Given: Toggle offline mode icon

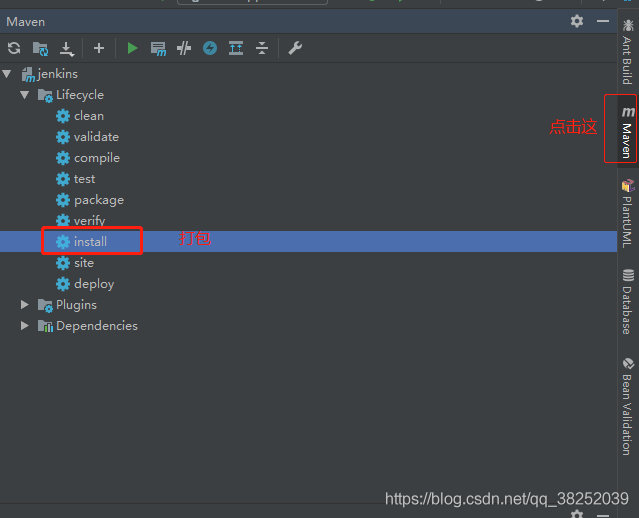Looking at the screenshot, I should (184, 48).
